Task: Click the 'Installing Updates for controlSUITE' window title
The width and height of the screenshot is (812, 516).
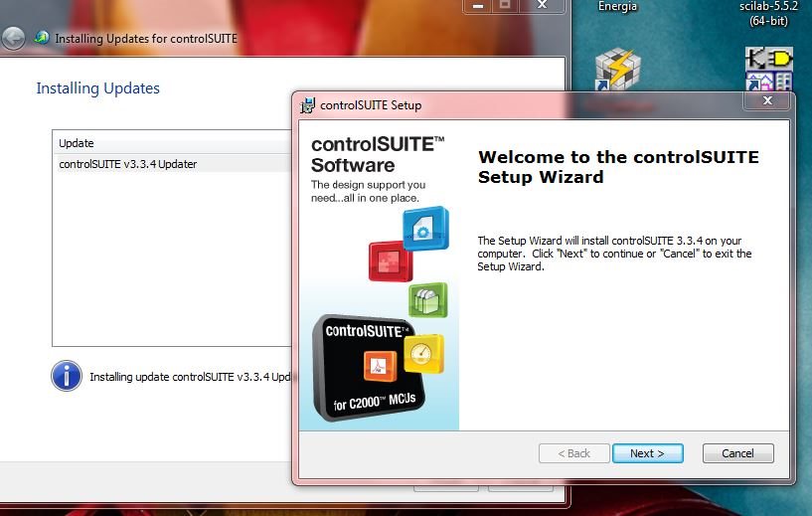Action: [x=146, y=39]
